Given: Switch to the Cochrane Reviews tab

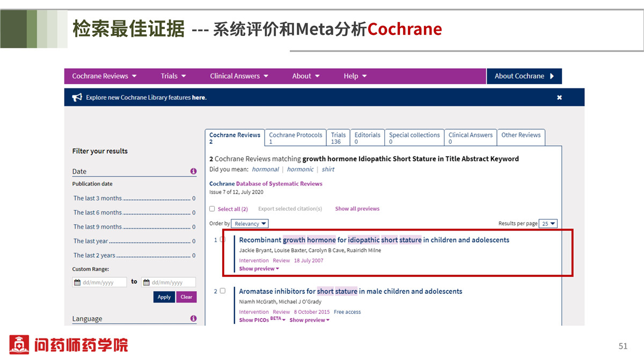Looking at the screenshot, I should (235, 138).
